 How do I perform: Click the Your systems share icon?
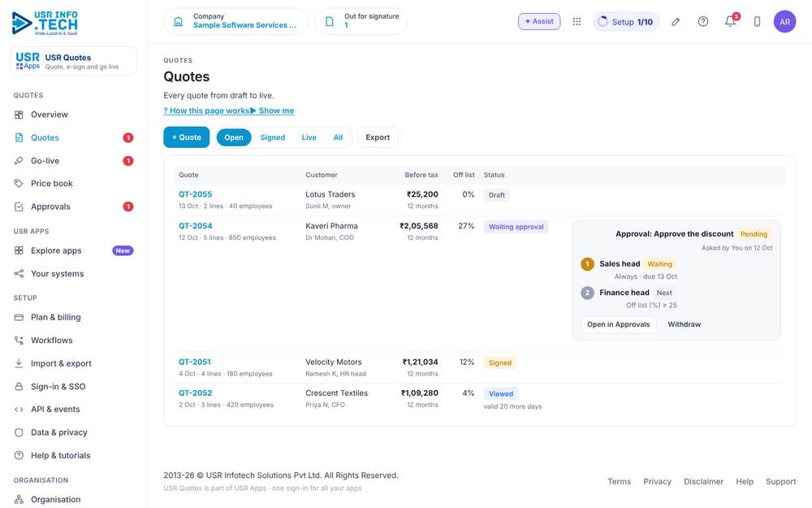[19, 274]
